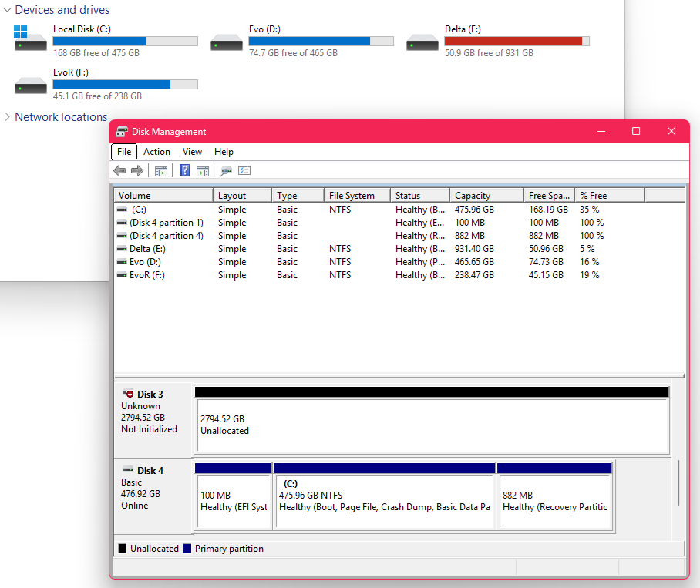Select the Local Disk (C:) drive icon in Explorer
This screenshot has width=700, height=588.
click(x=30, y=39)
